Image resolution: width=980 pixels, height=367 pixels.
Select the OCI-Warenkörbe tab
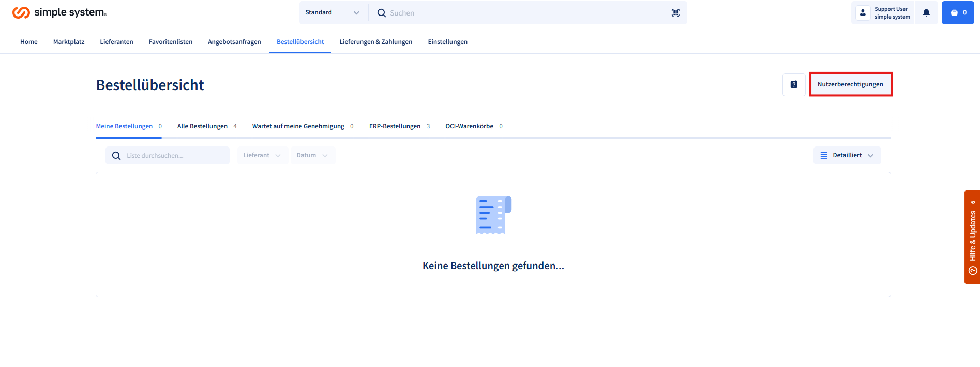point(469,126)
